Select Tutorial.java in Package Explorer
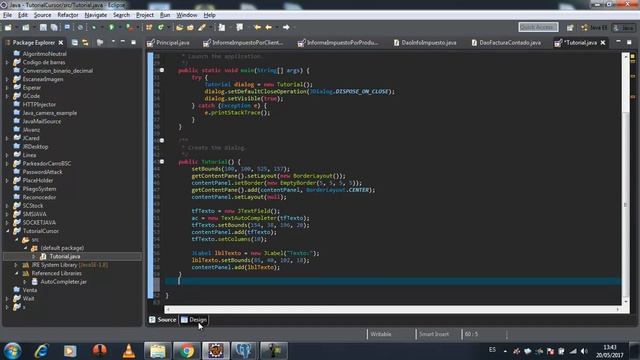This screenshot has height=360, width=640. tap(64, 256)
